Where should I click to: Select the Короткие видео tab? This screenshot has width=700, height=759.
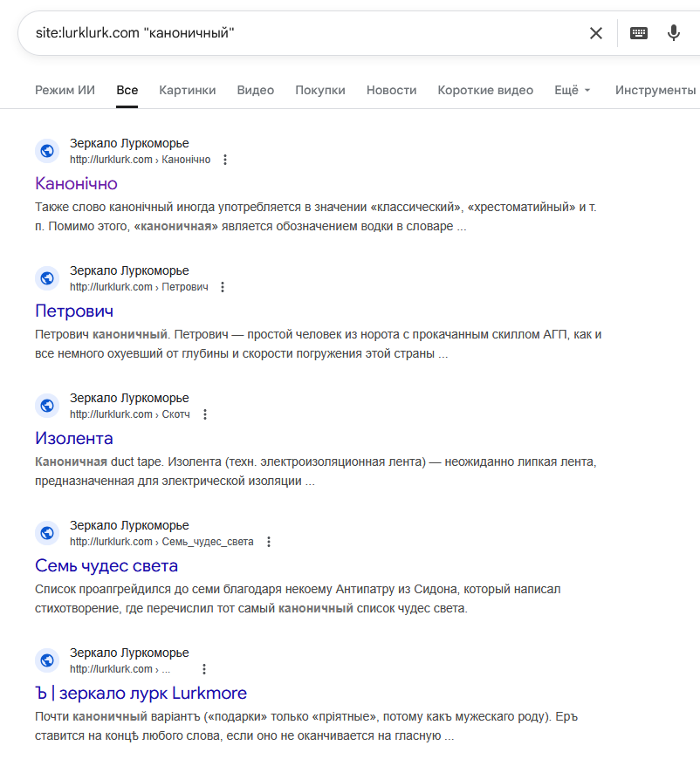[x=485, y=90]
